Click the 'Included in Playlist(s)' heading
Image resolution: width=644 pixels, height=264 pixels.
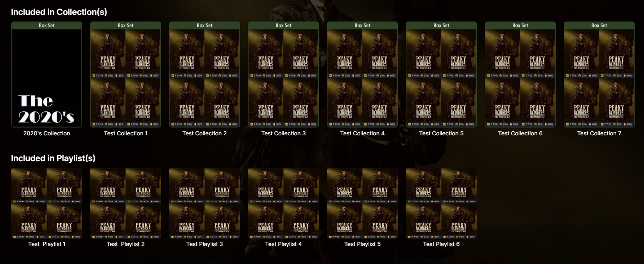(53, 158)
